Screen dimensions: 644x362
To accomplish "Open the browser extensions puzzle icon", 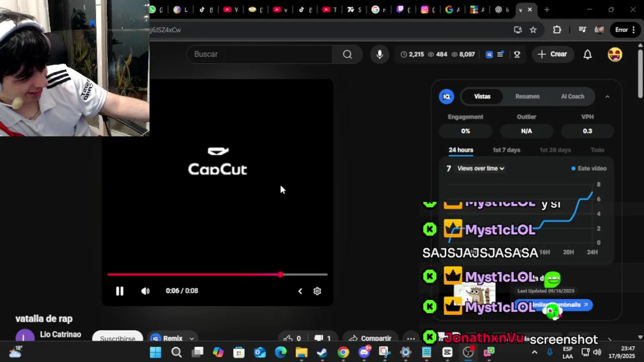I will 557,30.
